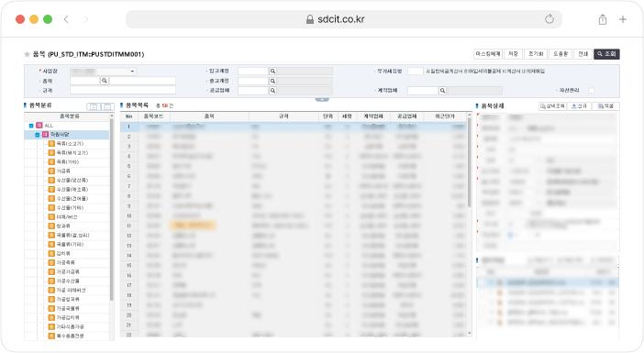Viewport: 644px width, 353px height.
Task: Click the browser share icon
Action: click(603, 19)
